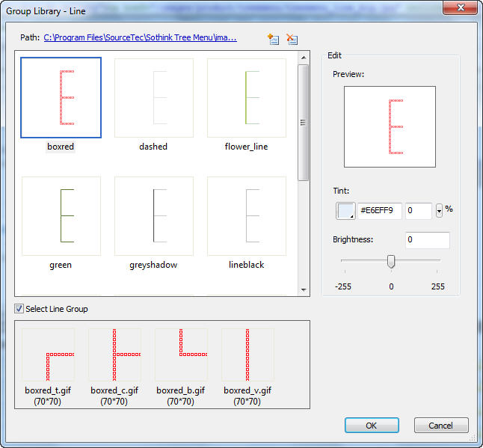This screenshot has width=483, height=448.
Task: Choose the flower_line style thumbnail
Action: [246, 98]
